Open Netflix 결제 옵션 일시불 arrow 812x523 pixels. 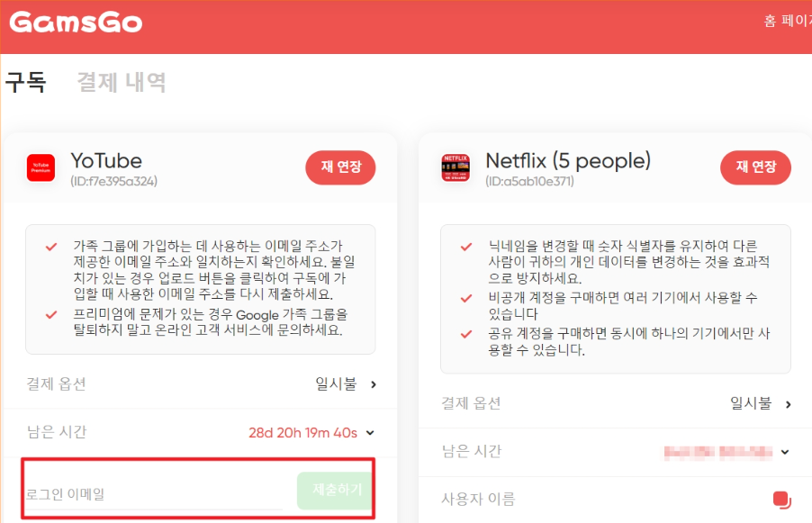coord(789,404)
